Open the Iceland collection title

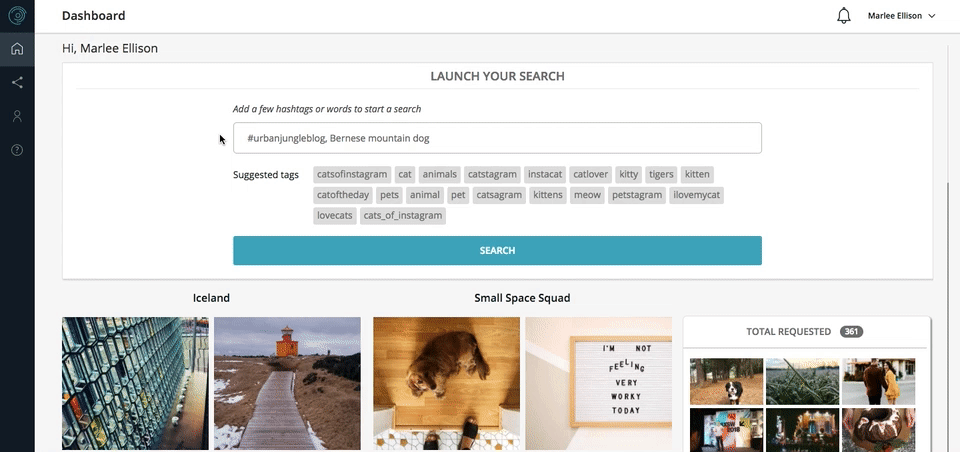[211, 298]
